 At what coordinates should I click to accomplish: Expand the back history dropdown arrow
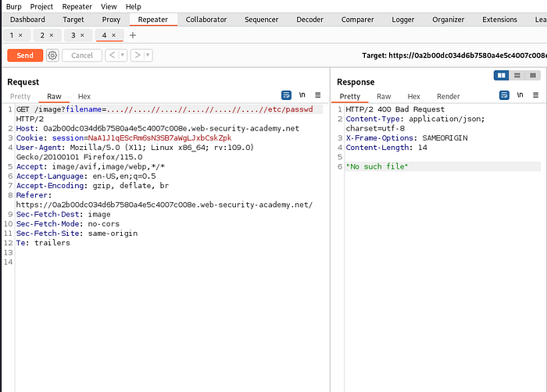(x=123, y=55)
